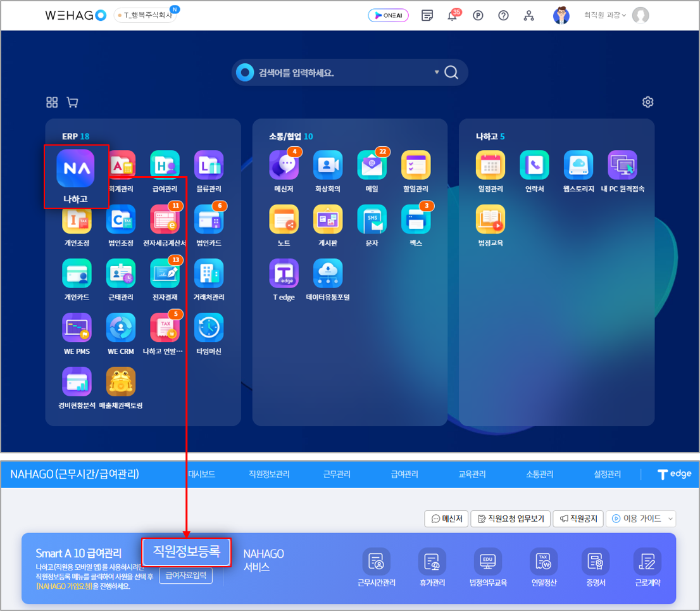Open the 노트 app

(284, 219)
